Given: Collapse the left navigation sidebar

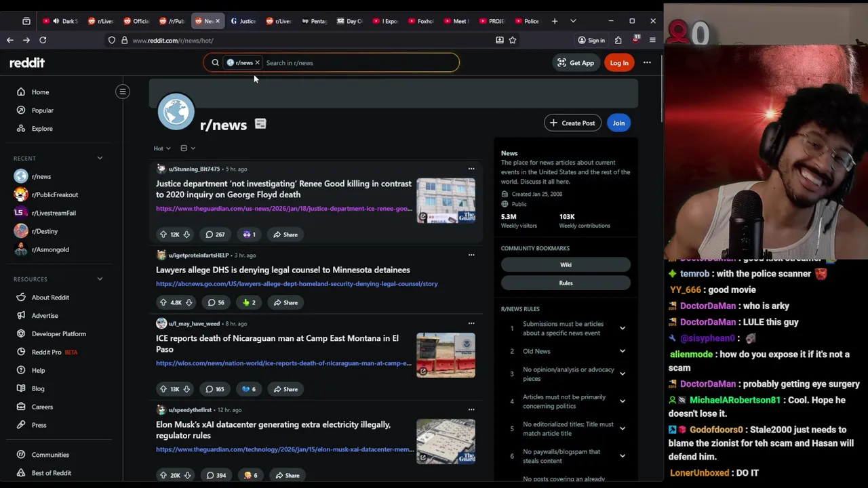Looking at the screenshot, I should pos(123,91).
